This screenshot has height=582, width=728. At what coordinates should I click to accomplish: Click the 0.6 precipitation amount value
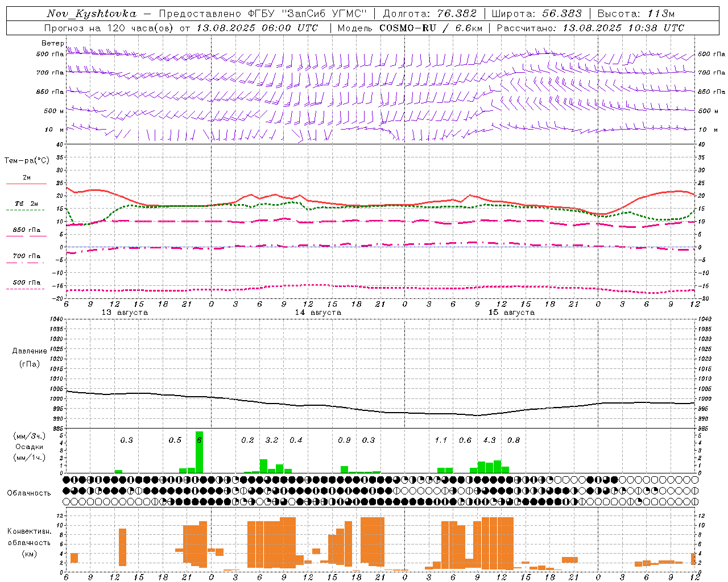click(x=465, y=440)
